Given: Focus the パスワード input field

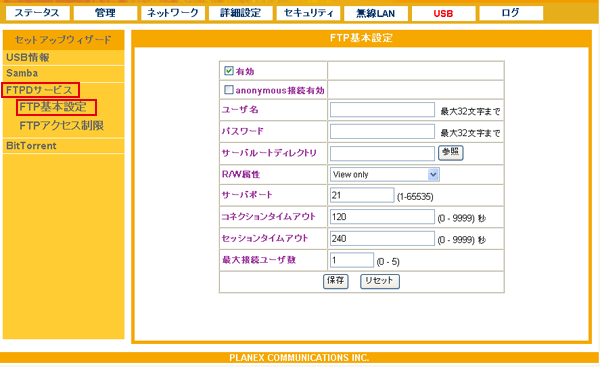Looking at the screenshot, I should tap(382, 132).
